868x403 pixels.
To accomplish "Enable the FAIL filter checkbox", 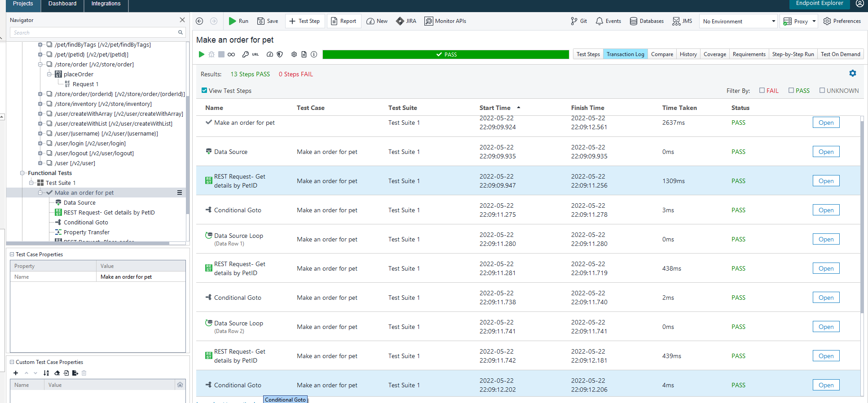I will coord(762,90).
